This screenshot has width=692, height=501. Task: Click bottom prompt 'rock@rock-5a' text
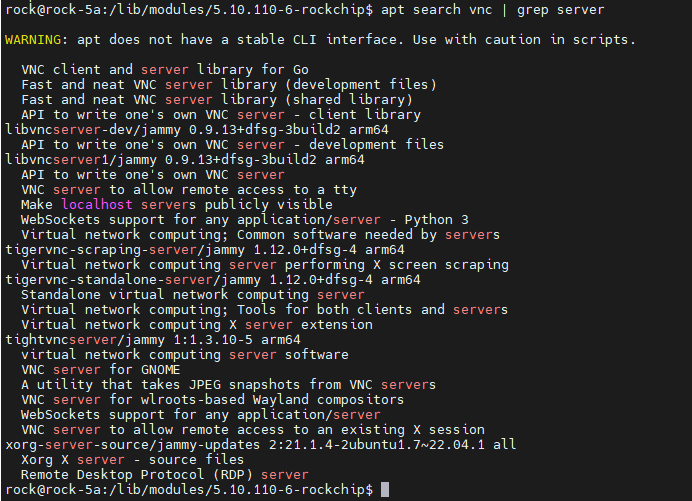point(53,490)
